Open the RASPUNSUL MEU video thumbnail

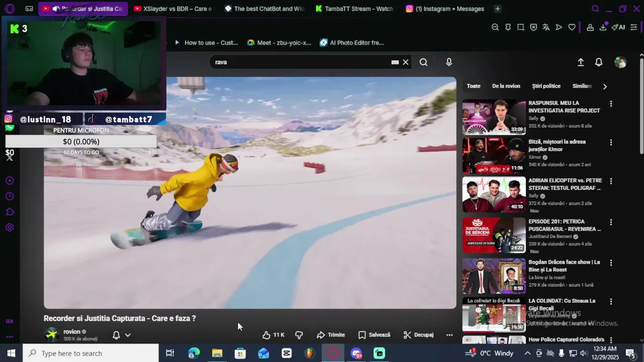pyautogui.click(x=494, y=117)
